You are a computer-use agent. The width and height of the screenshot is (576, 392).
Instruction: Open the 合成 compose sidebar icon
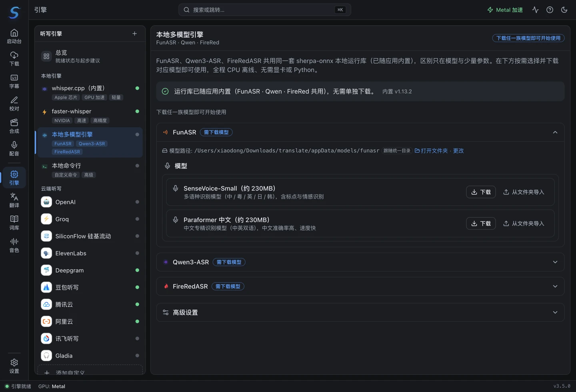[14, 125]
